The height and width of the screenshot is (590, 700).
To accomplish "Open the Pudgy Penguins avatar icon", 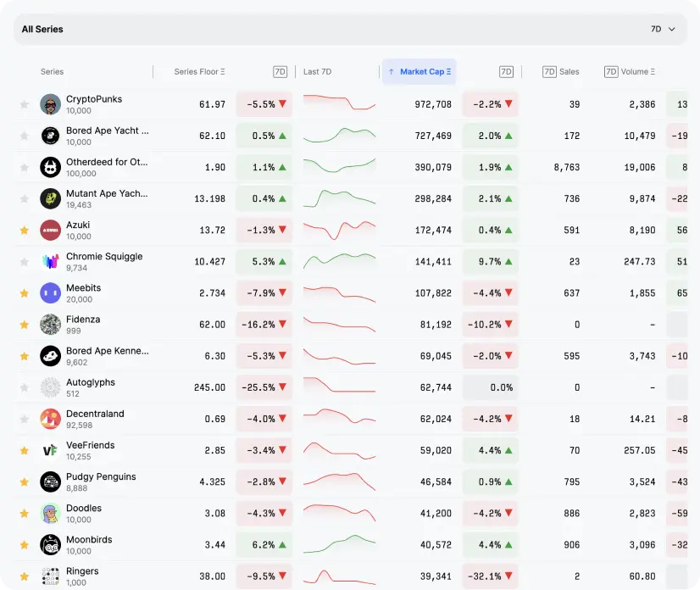I will [x=50, y=481].
